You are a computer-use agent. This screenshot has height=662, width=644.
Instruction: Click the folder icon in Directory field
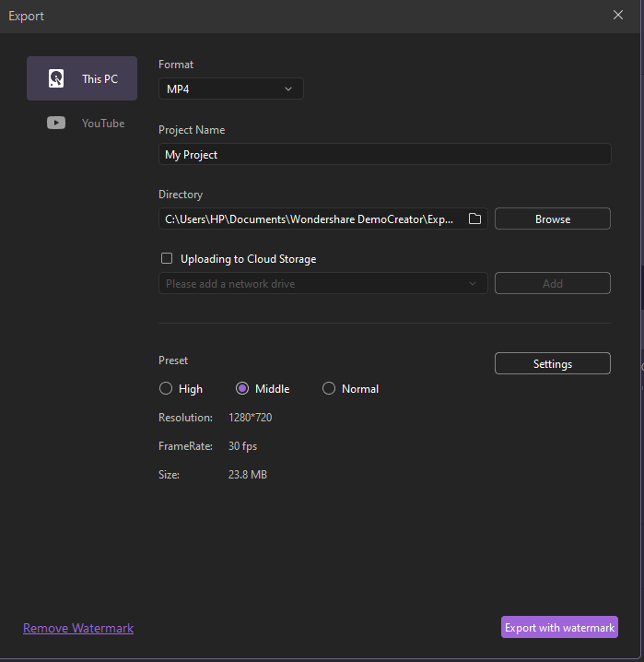pos(475,219)
